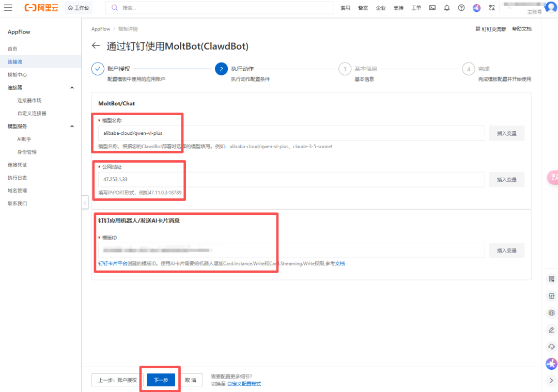Click step 2 执行动作 circle
Screen dimensions: 558x392
pyautogui.click(x=221, y=69)
